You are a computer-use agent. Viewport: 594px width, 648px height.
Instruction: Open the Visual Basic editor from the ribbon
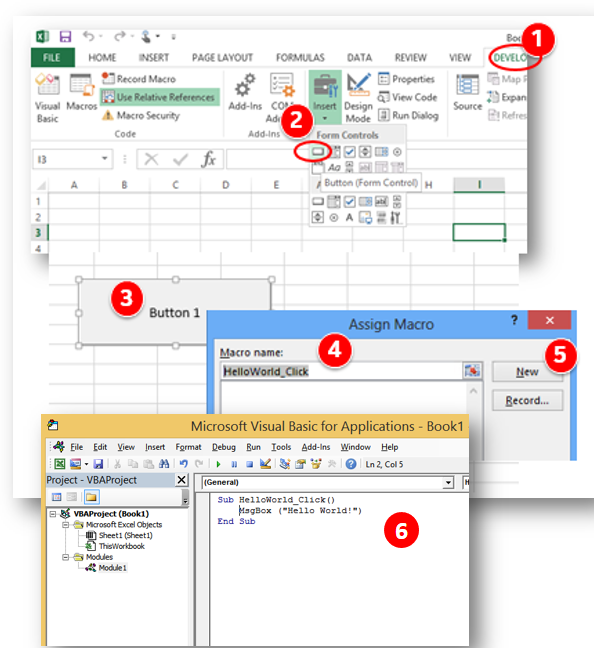(48, 98)
